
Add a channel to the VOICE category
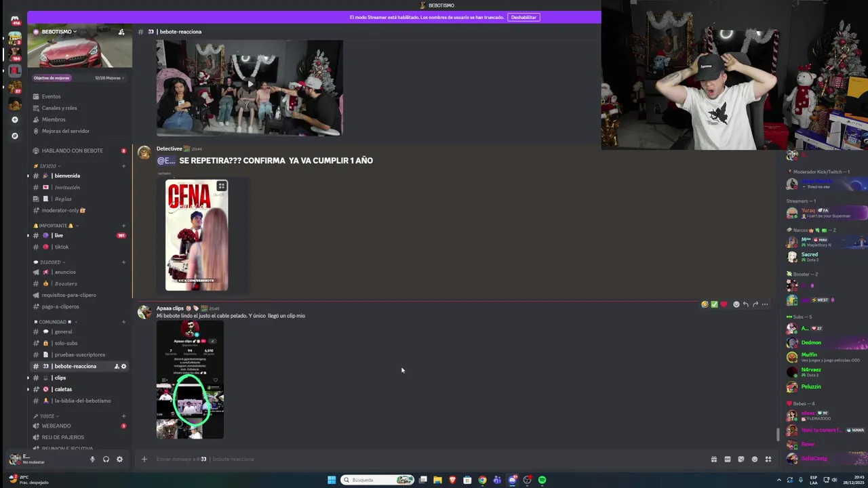click(x=123, y=416)
